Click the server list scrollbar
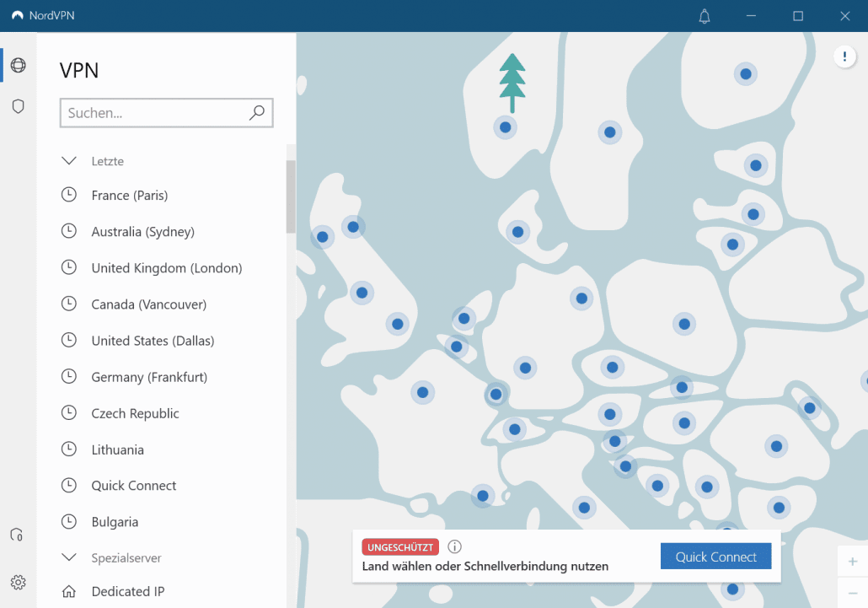Image resolution: width=868 pixels, height=608 pixels. click(291, 196)
